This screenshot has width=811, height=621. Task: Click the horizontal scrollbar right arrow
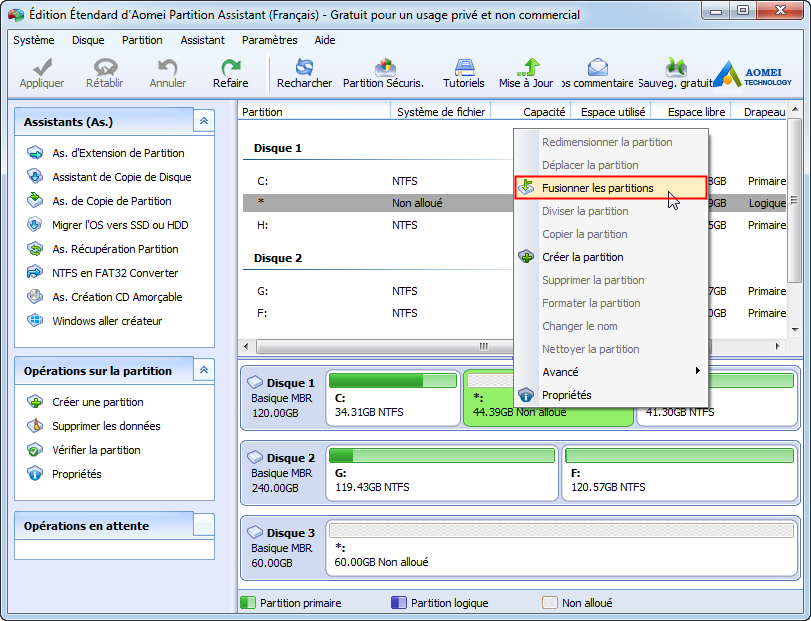[778, 346]
